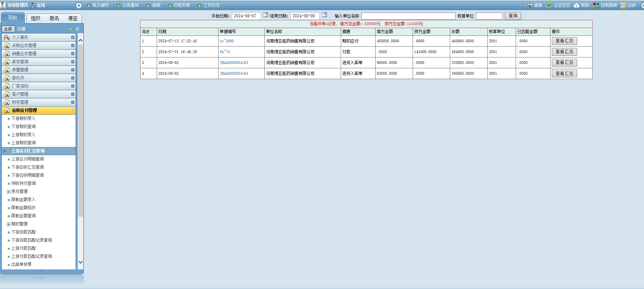This screenshot has height=289, width=644.
Task: Open calendar picker for 结束日期
Action: coord(324,15)
